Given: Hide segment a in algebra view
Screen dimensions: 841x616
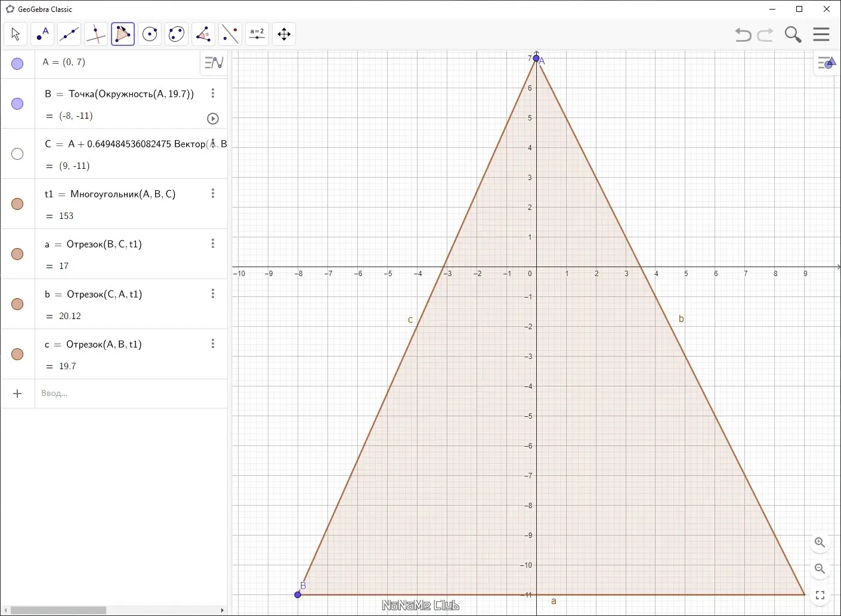Looking at the screenshot, I should click(17, 254).
